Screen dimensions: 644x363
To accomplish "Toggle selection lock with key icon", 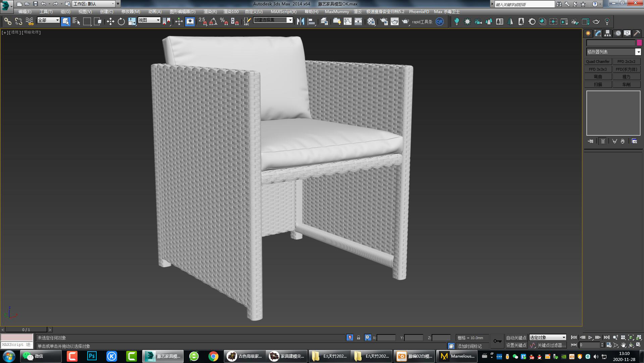I will tap(497, 341).
